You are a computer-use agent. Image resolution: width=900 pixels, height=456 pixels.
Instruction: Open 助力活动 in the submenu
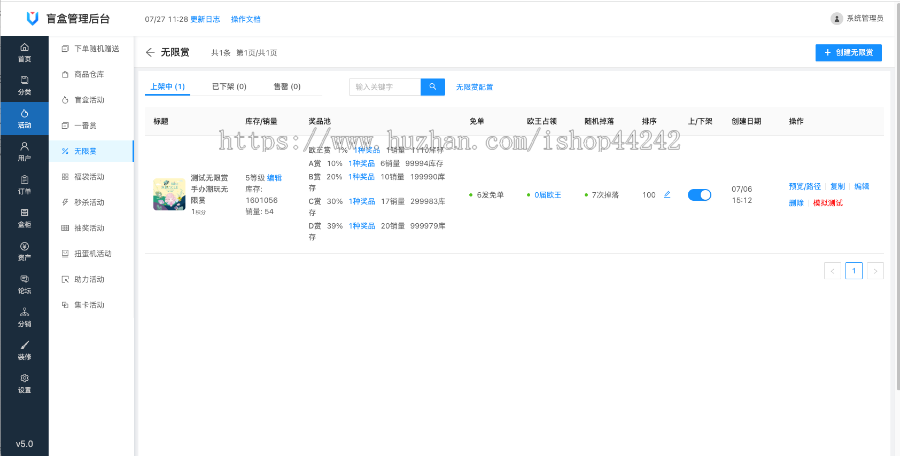(x=91, y=279)
